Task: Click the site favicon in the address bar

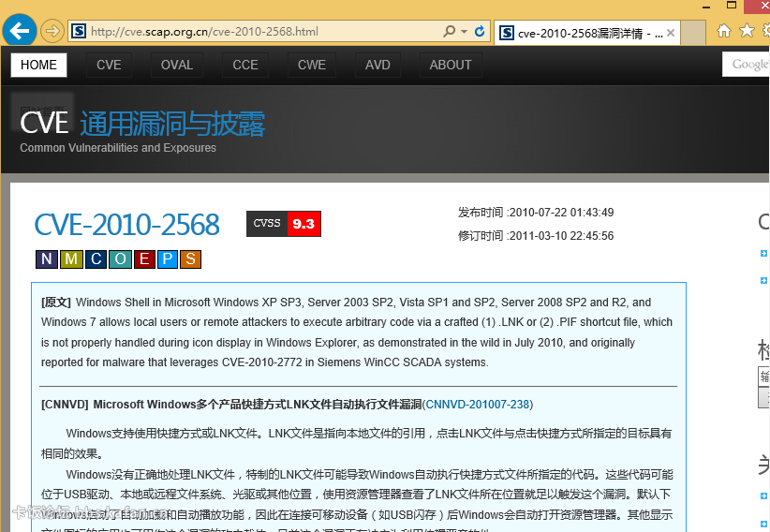Action: [79, 32]
